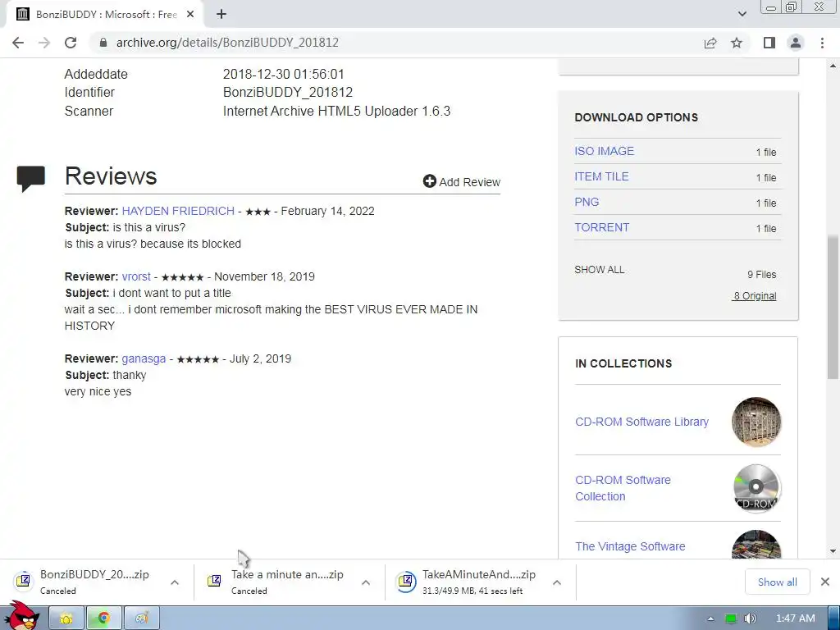The image size is (840, 630).
Task: Click the Reviews speech bubble icon
Action: pyautogui.click(x=31, y=178)
